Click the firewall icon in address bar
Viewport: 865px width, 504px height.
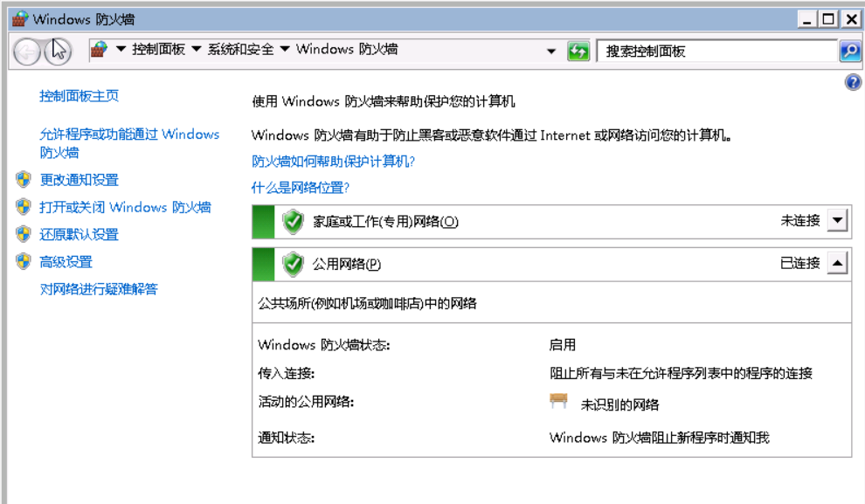tap(100, 50)
